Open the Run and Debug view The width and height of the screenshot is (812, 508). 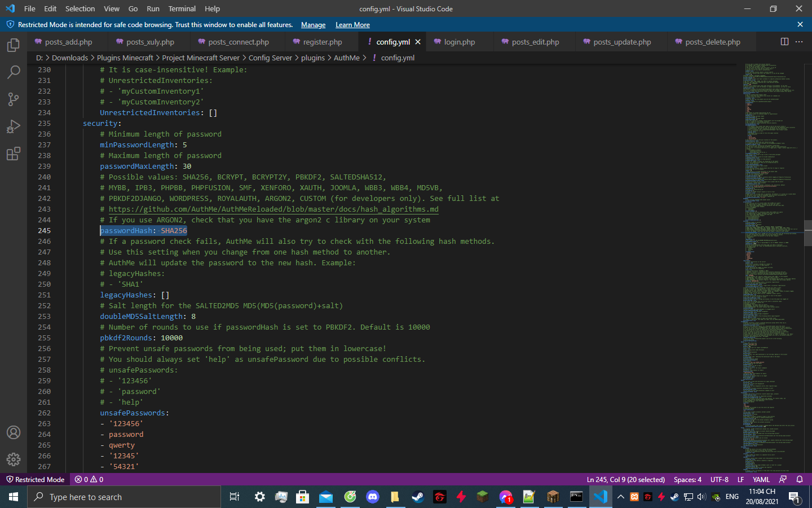pos(14,126)
